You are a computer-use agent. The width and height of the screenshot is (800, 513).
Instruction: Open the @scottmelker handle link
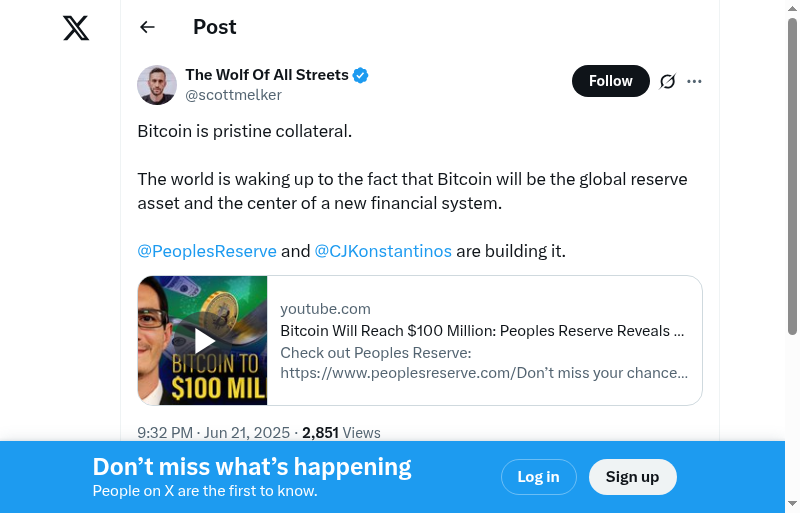(233, 95)
